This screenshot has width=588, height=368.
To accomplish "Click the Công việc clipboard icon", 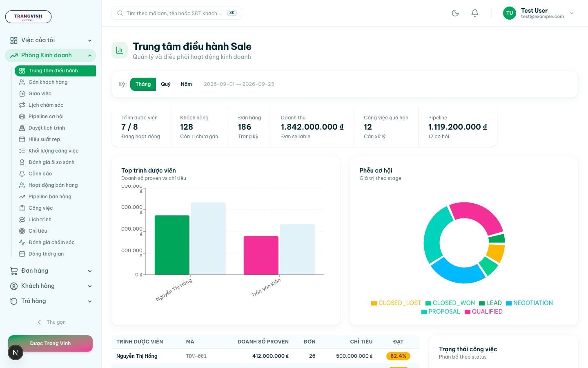I will tap(22, 208).
